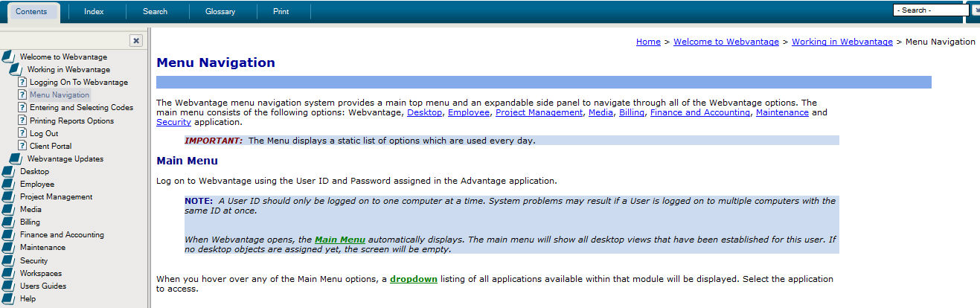The width and height of the screenshot is (980, 308).
Task: Click the book icon beside Desktop
Action: tap(8, 172)
